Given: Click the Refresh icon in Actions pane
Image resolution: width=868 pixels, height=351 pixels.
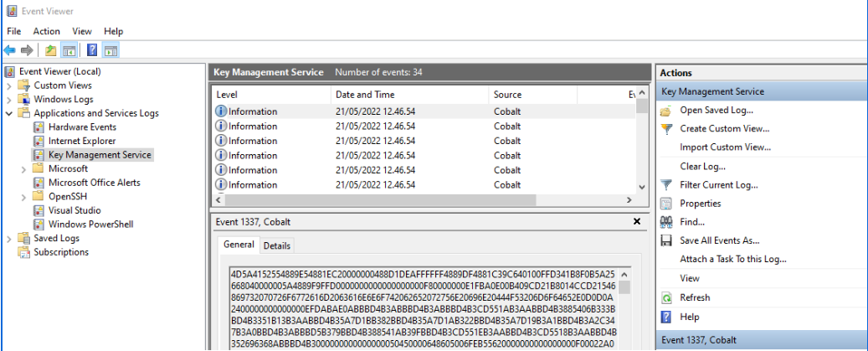Looking at the screenshot, I should click(666, 297).
